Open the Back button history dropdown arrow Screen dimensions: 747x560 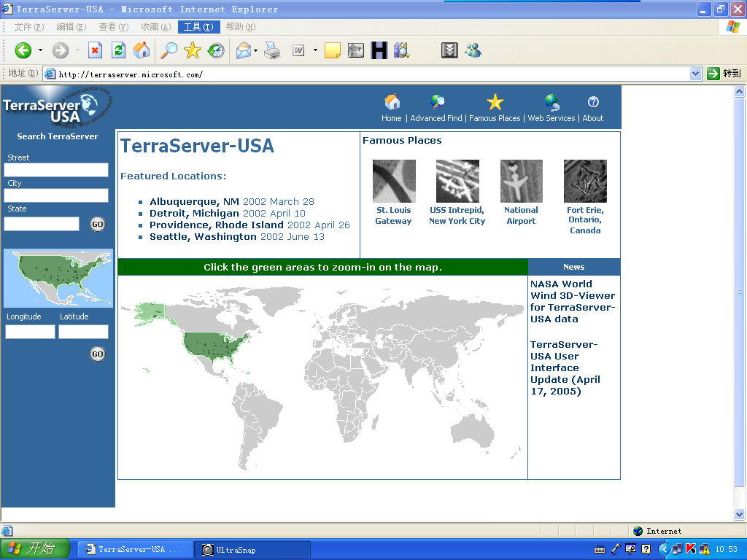(x=40, y=50)
